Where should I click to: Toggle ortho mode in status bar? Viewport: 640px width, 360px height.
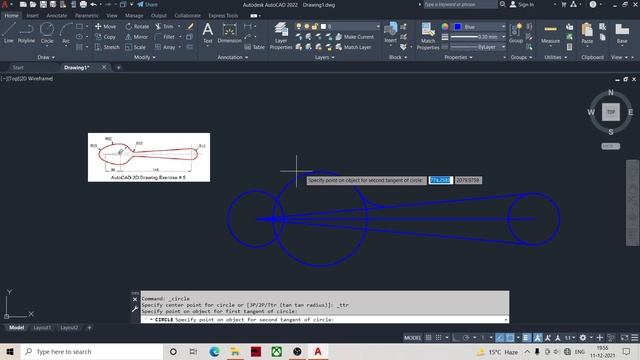pos(456,338)
